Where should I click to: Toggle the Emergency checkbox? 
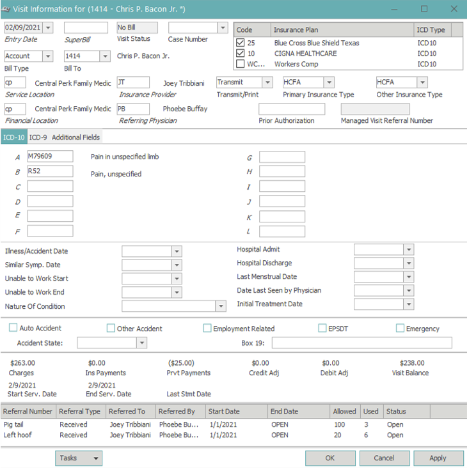point(400,328)
